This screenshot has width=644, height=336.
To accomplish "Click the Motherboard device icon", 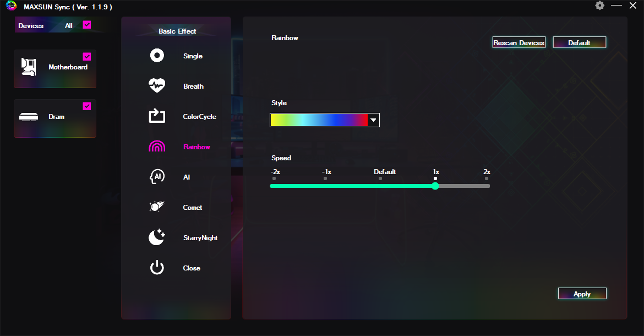I will [29, 67].
